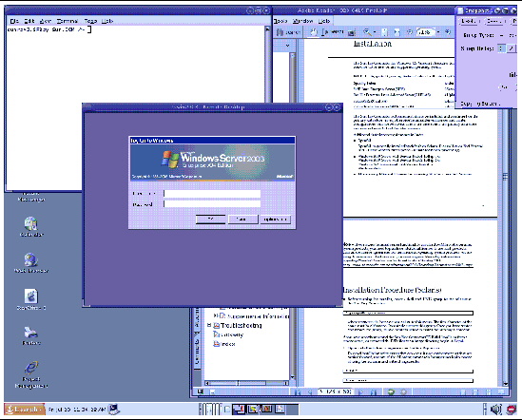Open Tabs menu in the terminal window
Screen dimensions: 522x420
click(90, 21)
